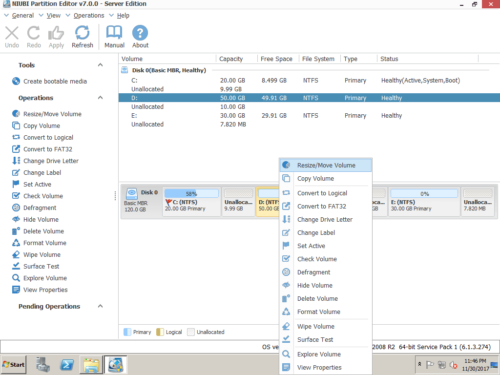Select Change Drive Letter in left panel
This screenshot has width=500, height=375.
(x=45, y=161)
